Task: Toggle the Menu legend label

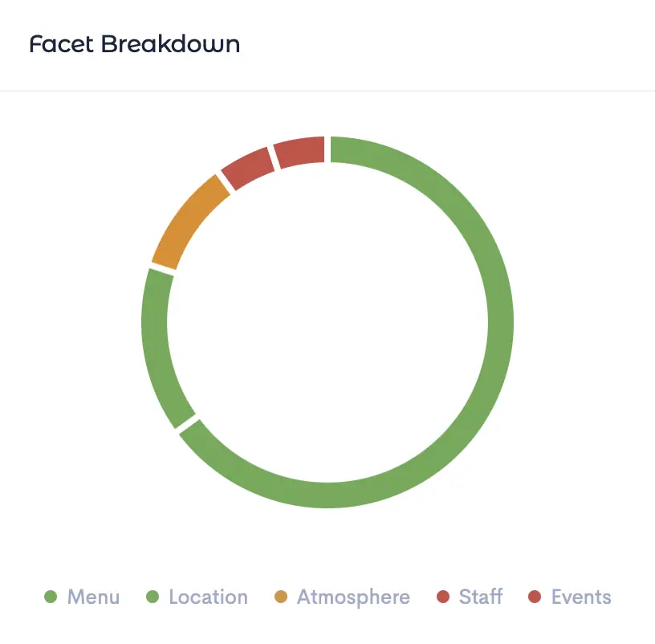Action: coord(93,597)
